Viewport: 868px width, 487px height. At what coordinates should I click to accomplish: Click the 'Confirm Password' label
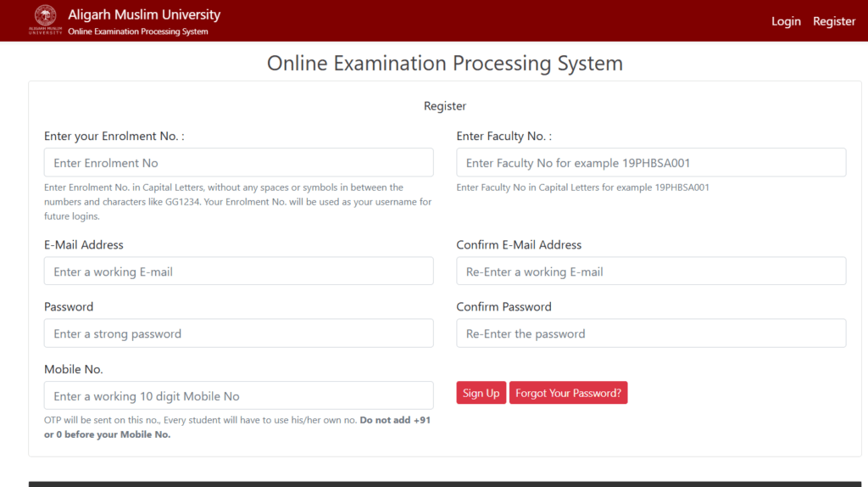pos(504,306)
